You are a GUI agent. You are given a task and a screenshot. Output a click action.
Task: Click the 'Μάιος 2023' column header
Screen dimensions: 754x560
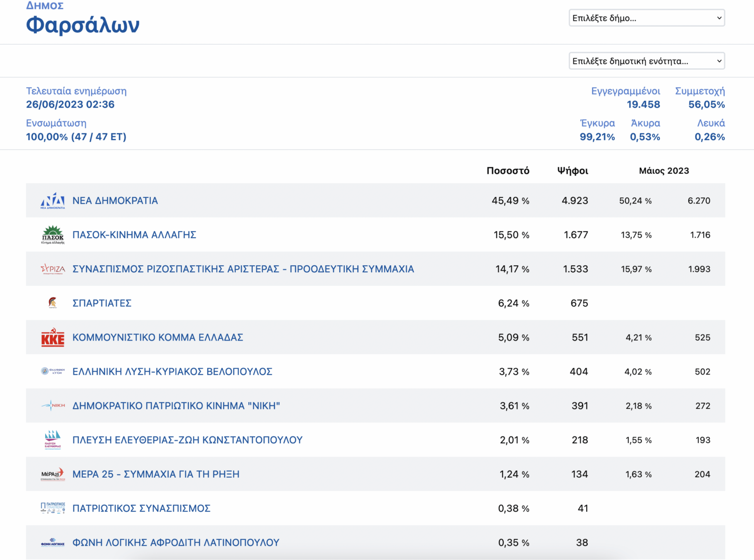[x=664, y=171]
